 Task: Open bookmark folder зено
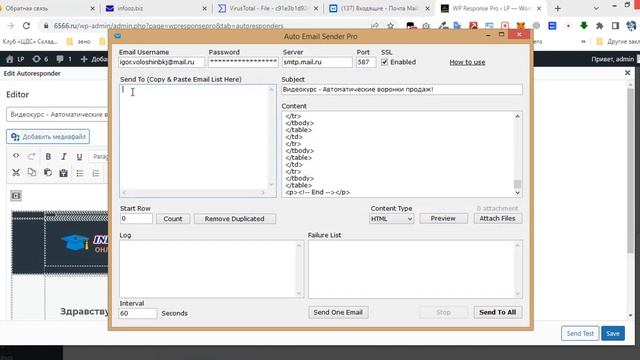tap(79, 42)
